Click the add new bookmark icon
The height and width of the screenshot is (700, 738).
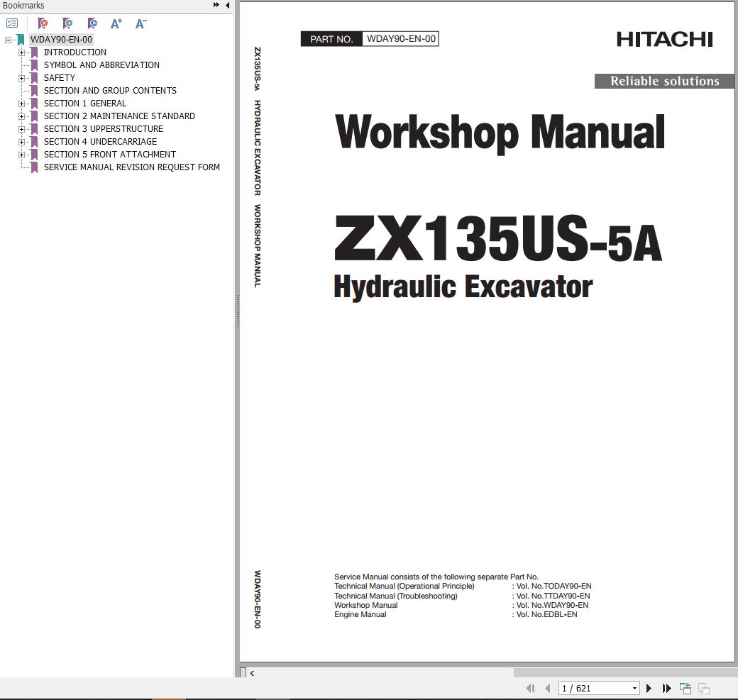tap(67, 23)
